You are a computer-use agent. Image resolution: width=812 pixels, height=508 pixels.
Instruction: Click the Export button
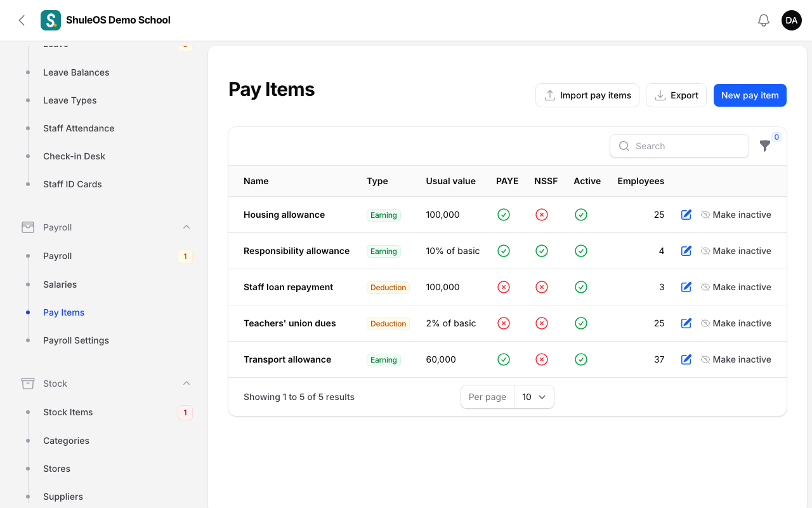(x=676, y=95)
